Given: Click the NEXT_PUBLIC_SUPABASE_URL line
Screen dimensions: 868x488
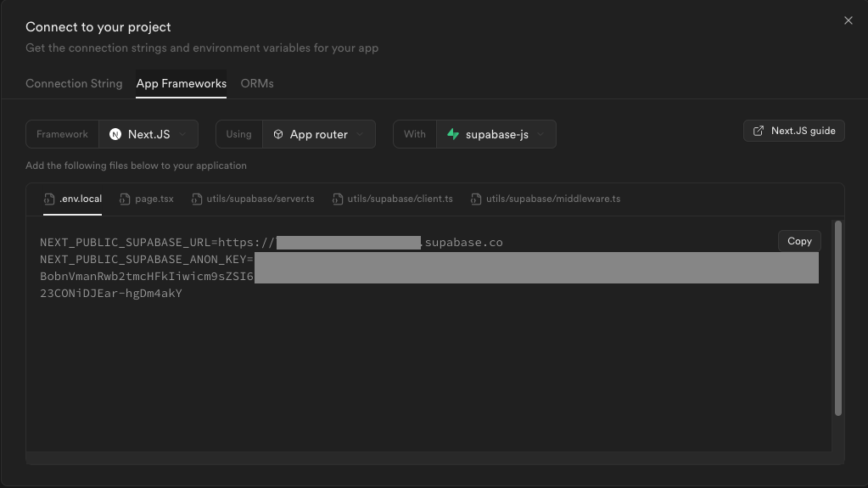Looking at the screenshot, I should click(x=272, y=243).
